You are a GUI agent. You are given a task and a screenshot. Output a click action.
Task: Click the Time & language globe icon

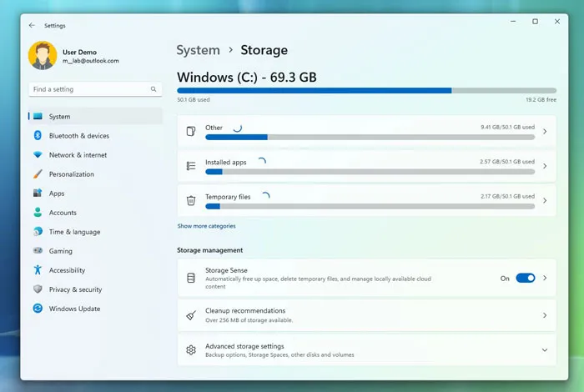click(38, 232)
